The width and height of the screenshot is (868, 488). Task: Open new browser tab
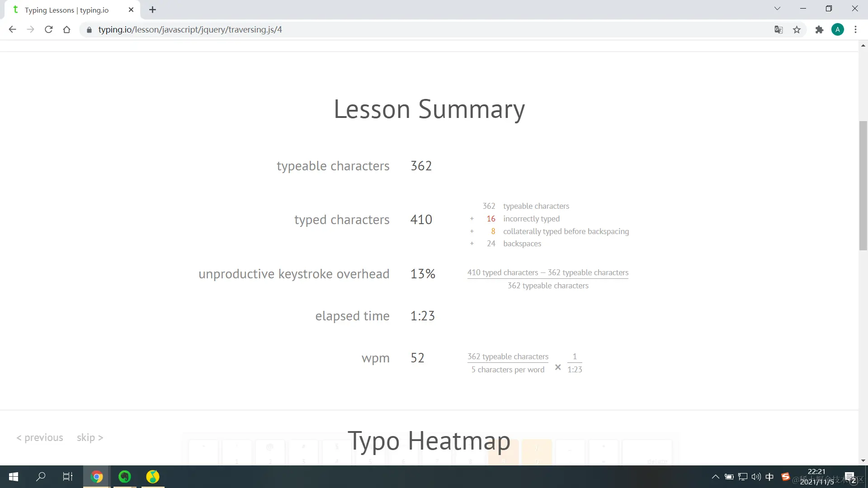pyautogui.click(x=153, y=9)
